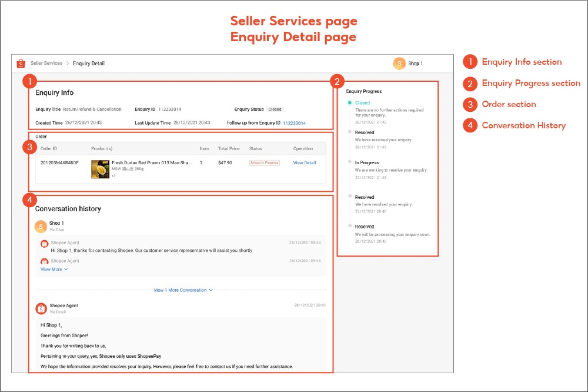This screenshot has width=588, height=392.
Task: Open the Seller Services breadcrumb
Action: [x=46, y=63]
